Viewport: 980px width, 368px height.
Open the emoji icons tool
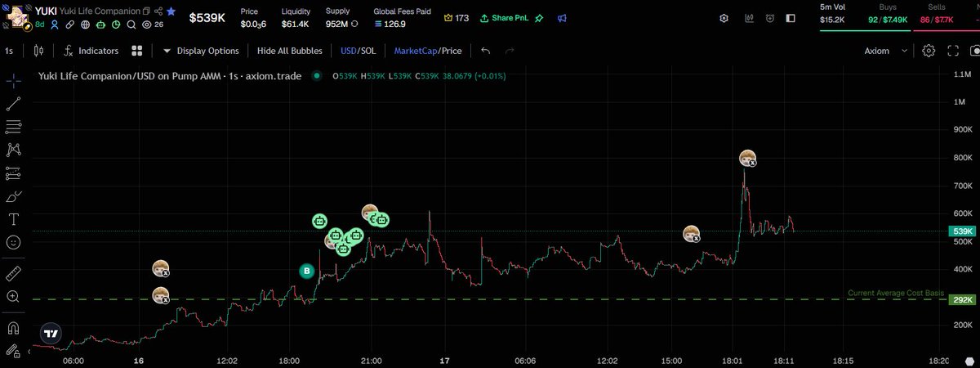point(13,243)
